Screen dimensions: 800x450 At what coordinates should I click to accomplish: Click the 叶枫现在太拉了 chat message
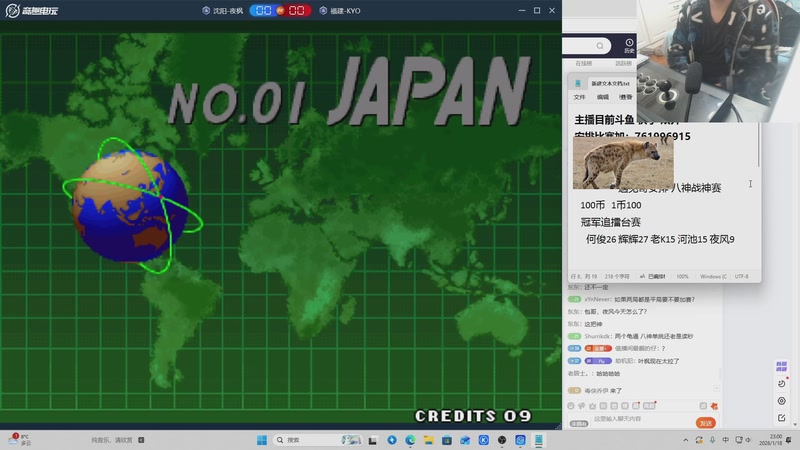click(659, 361)
